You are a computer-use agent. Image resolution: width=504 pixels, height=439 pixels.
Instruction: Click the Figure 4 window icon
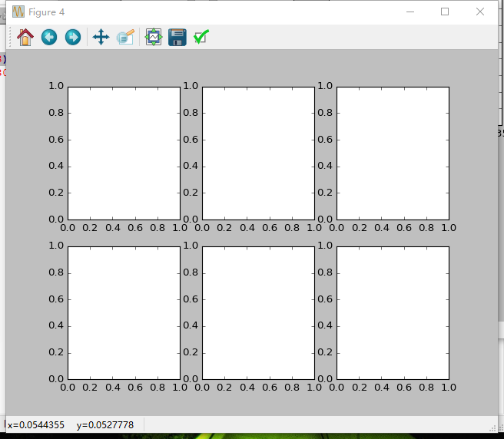(18, 12)
